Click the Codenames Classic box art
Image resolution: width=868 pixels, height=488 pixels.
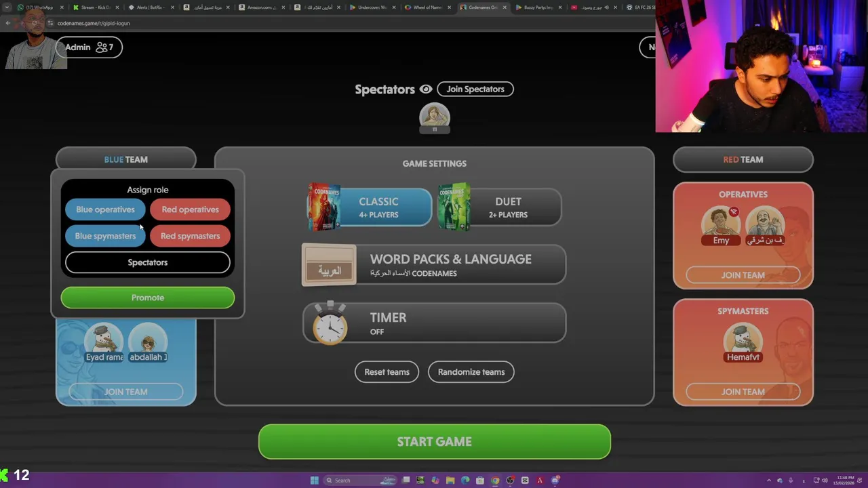[x=323, y=207]
